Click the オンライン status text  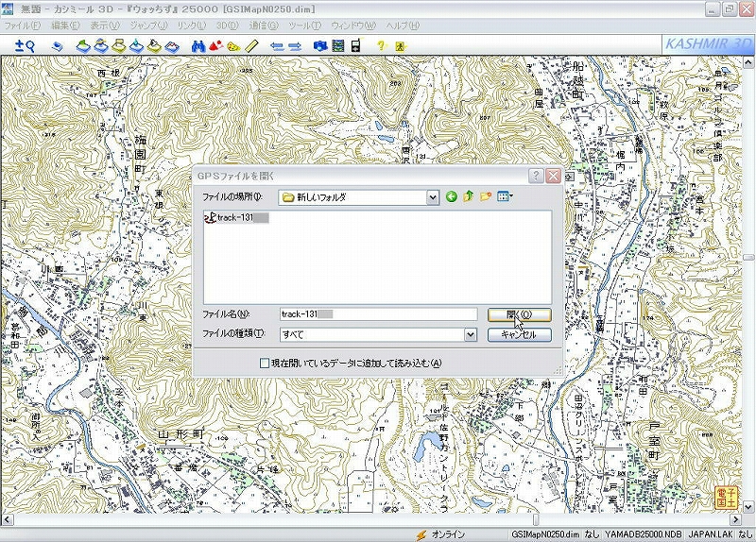tap(448, 534)
